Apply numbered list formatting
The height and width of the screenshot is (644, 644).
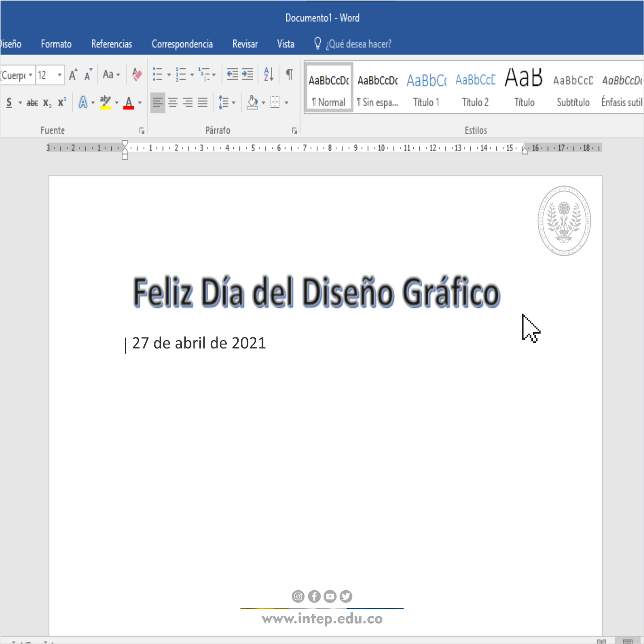coord(180,75)
